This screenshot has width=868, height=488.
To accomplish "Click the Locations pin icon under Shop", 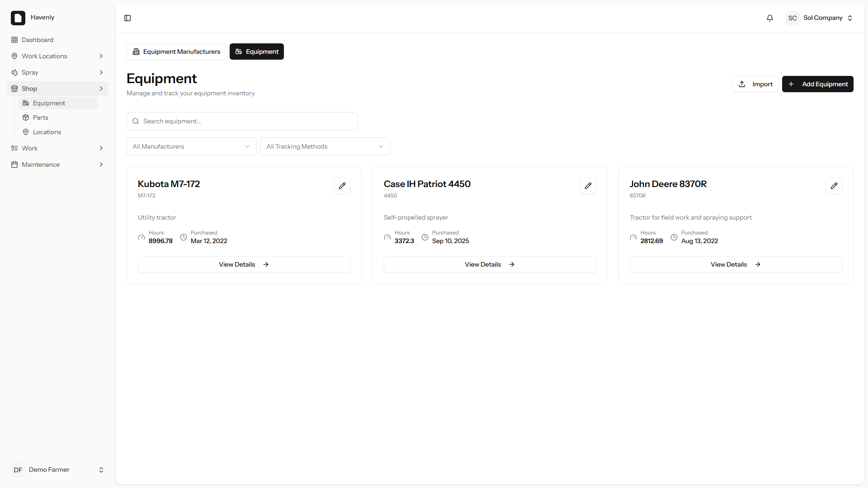I will coord(26,132).
